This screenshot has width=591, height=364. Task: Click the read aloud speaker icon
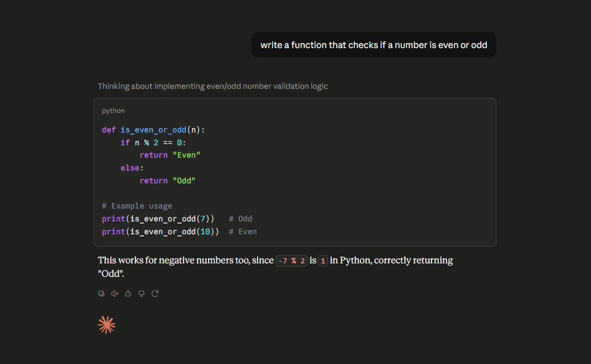click(115, 293)
